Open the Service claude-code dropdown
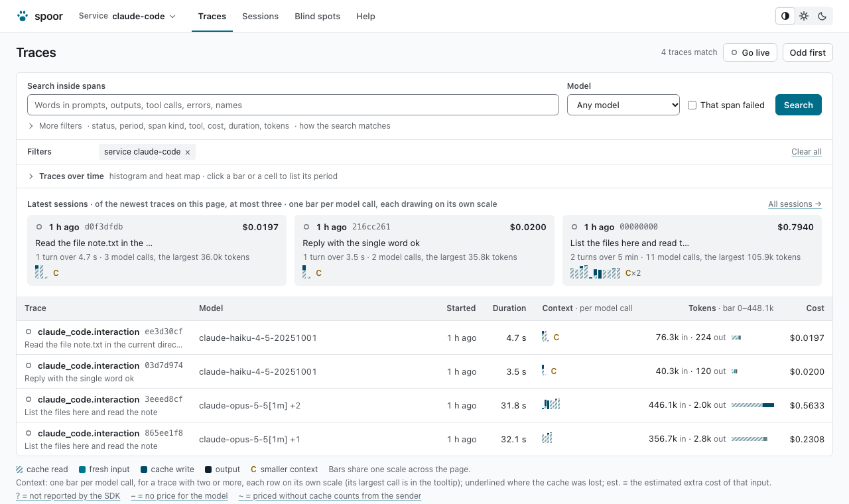Image resolution: width=849 pixels, height=504 pixels. (x=127, y=16)
